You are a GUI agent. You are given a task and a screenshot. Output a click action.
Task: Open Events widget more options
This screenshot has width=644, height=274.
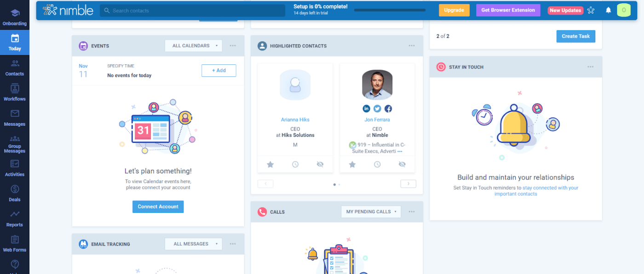[x=233, y=46]
